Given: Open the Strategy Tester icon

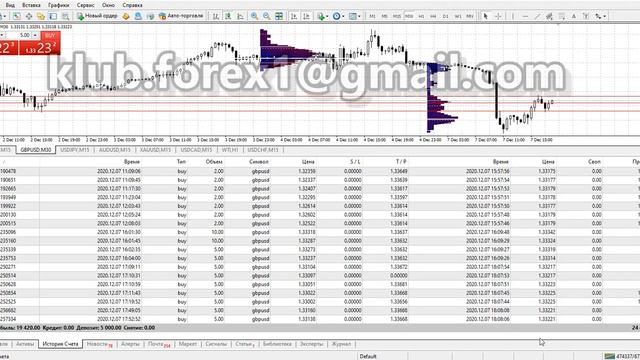Looking at the screenshot, I should pyautogui.click(x=65, y=16).
